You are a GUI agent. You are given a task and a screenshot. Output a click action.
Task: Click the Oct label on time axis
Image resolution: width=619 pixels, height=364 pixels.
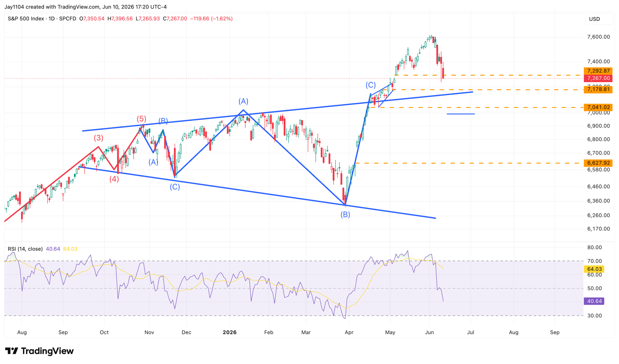[x=104, y=332]
